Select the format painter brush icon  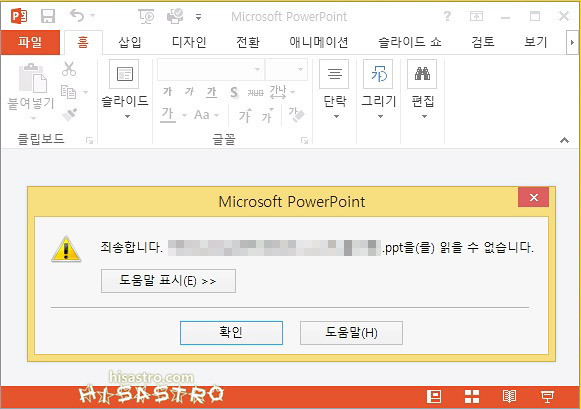click(70, 114)
